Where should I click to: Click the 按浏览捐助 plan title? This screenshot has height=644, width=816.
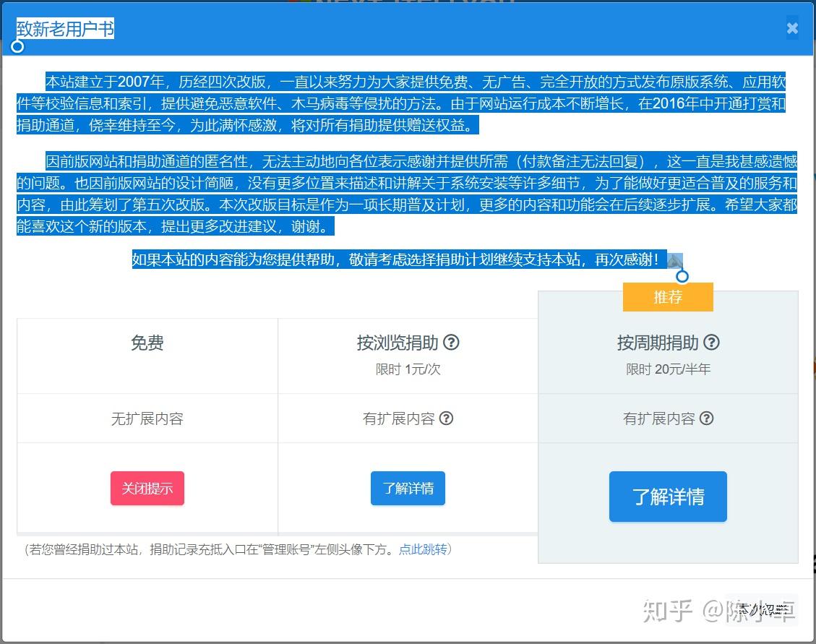click(398, 343)
